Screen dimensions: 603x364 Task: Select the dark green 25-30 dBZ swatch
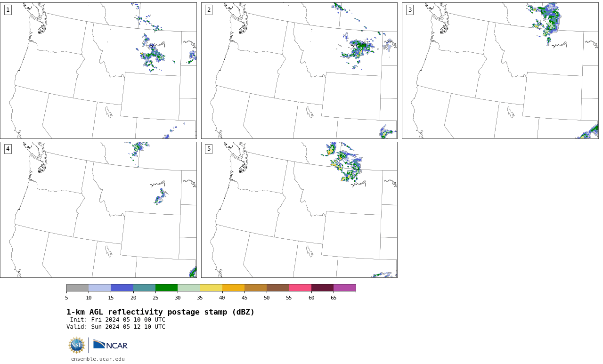pyautogui.click(x=166, y=288)
